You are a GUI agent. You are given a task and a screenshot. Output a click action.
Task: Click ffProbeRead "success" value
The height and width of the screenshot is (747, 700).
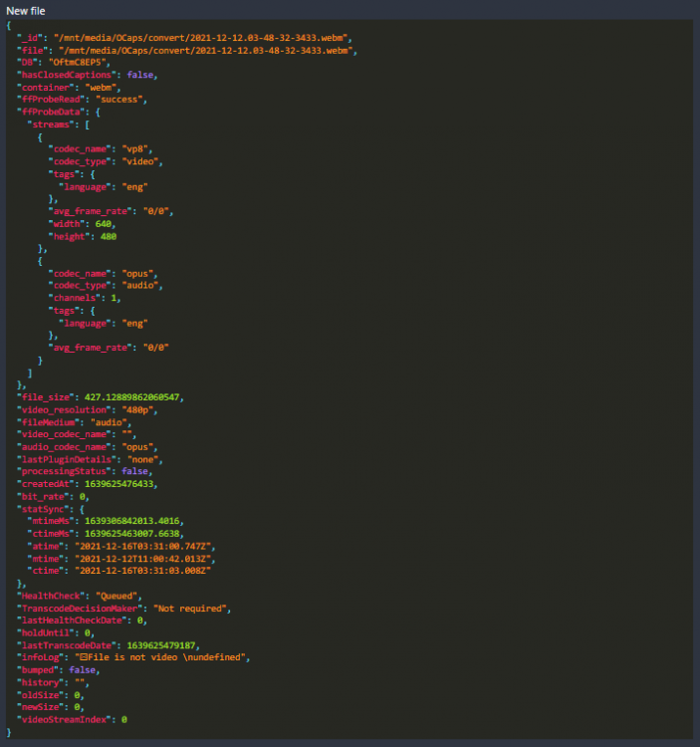pyautogui.click(x=119, y=100)
